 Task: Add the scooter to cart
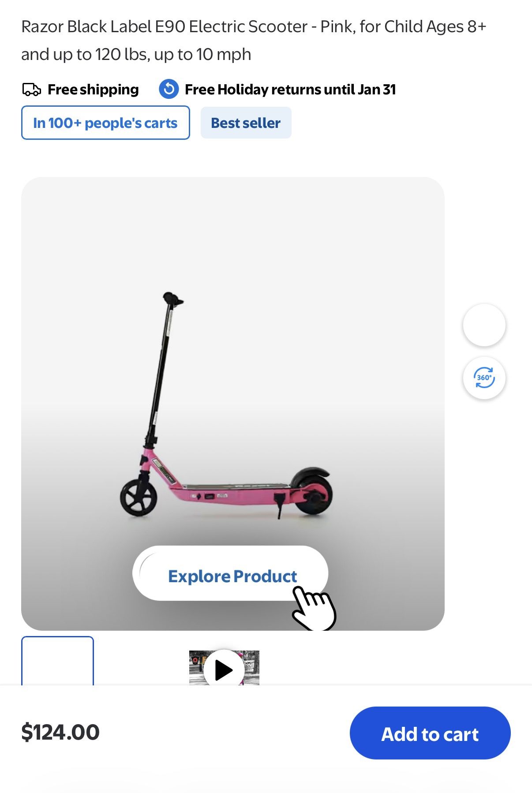click(x=430, y=733)
